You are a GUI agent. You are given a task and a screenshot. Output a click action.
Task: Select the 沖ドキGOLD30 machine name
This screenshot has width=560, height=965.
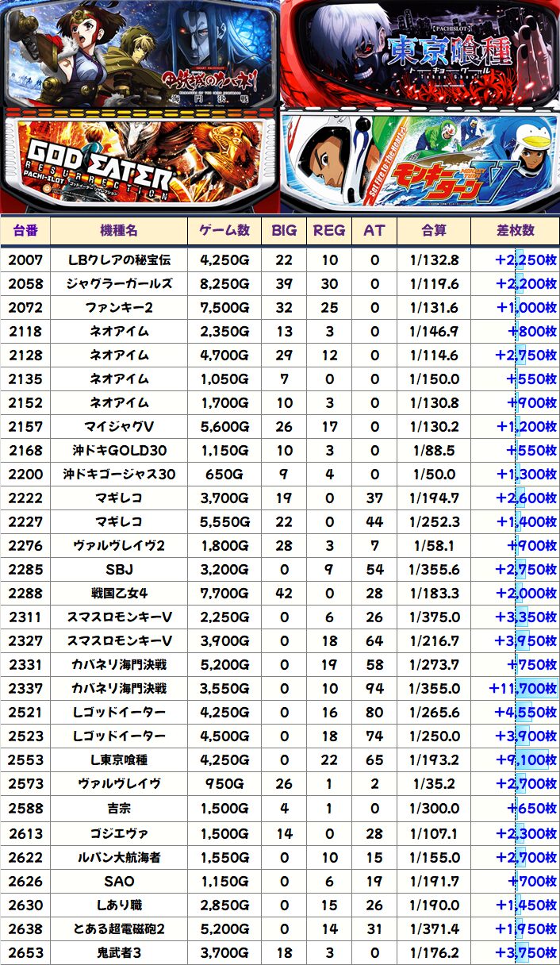coord(119,451)
